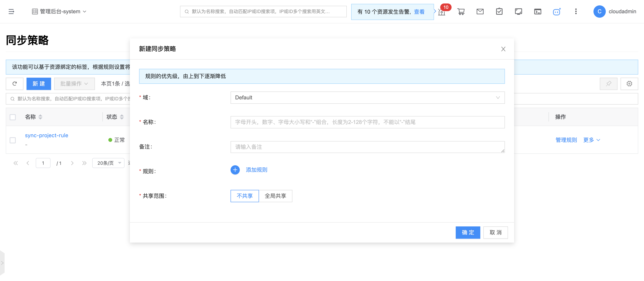The image size is (644, 281).
Task: Open the blue AI assistant robot icon
Action: pos(557,12)
